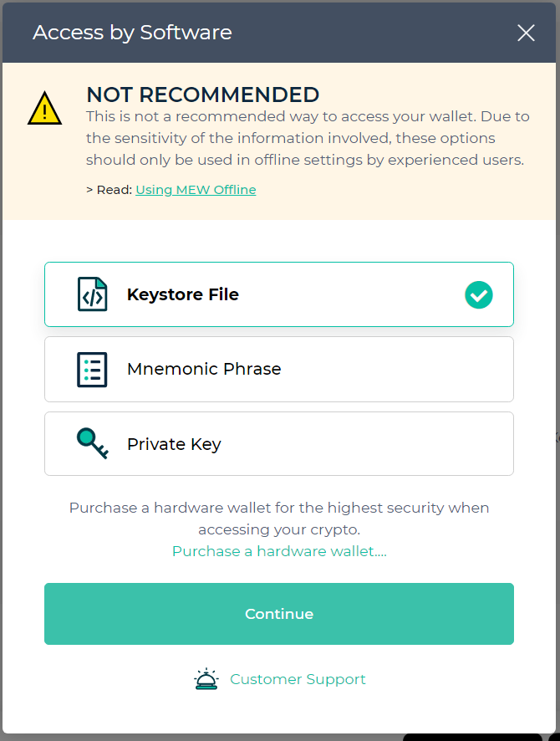Click the Keystore File code document icon

point(92,294)
